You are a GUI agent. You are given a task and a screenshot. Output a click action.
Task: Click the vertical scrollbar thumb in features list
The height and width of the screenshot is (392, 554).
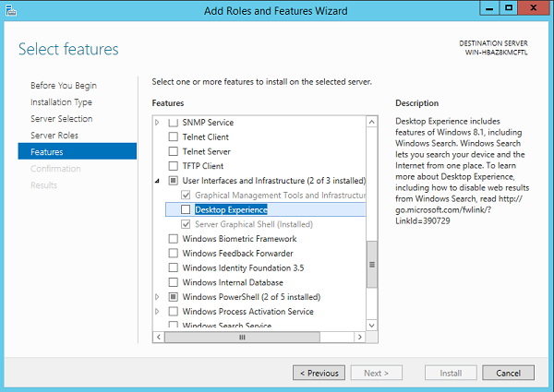click(x=372, y=265)
